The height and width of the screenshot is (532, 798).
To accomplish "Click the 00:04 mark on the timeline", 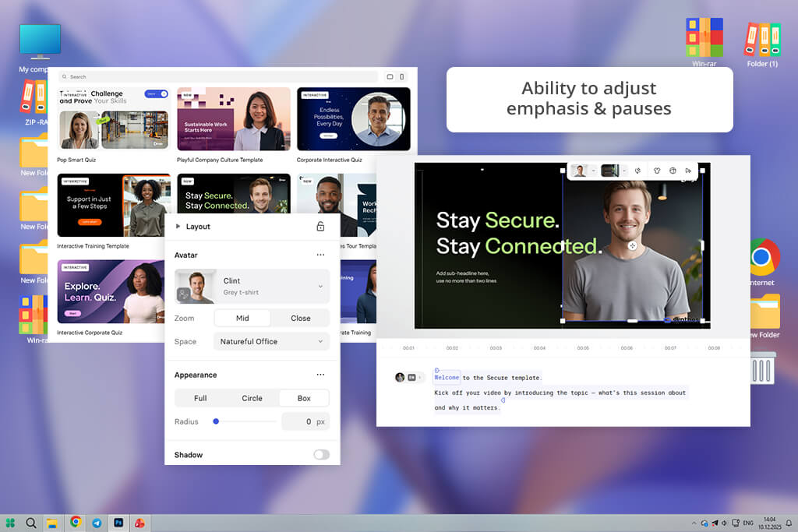I will [539, 348].
